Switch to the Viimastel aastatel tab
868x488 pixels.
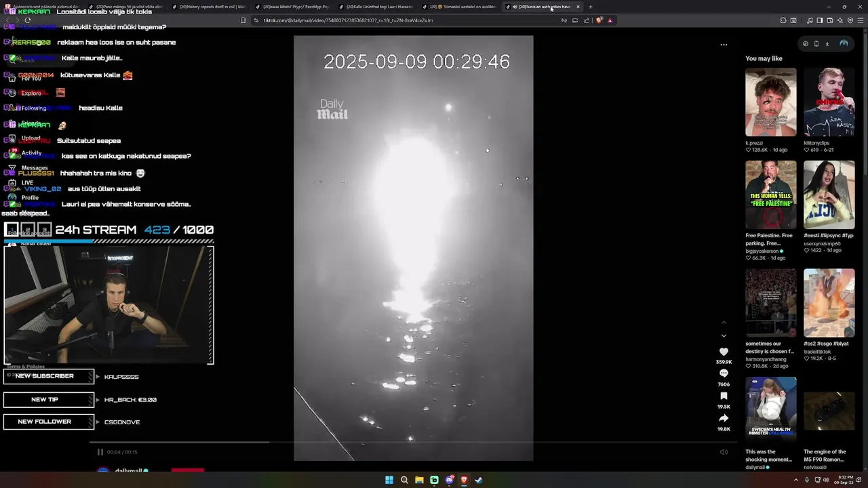[459, 7]
